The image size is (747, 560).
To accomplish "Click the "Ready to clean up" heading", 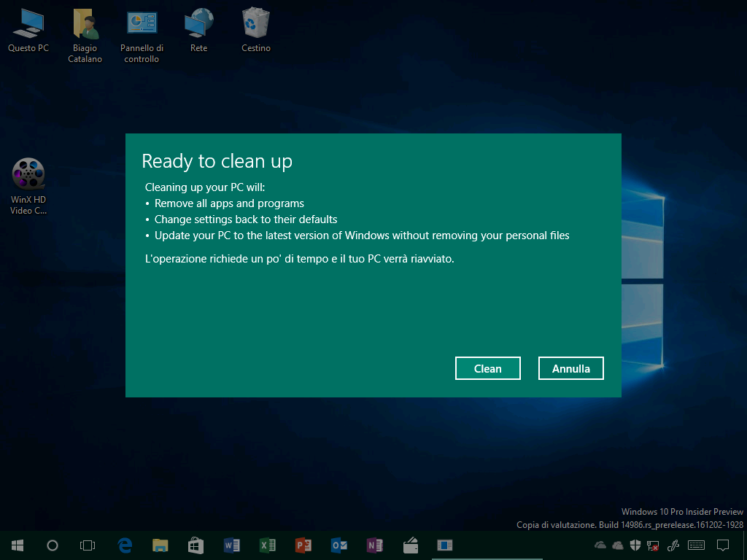I will tap(217, 161).
